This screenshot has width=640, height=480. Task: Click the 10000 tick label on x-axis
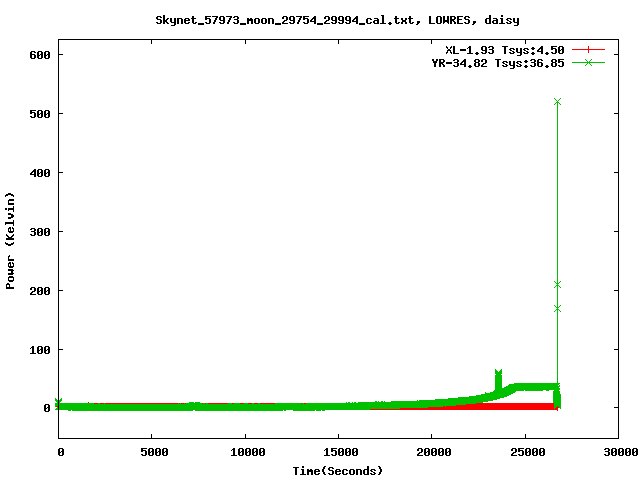pos(245,453)
